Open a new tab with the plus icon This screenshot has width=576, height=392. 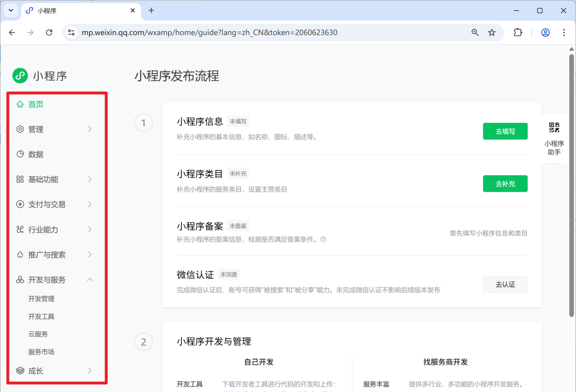click(151, 10)
